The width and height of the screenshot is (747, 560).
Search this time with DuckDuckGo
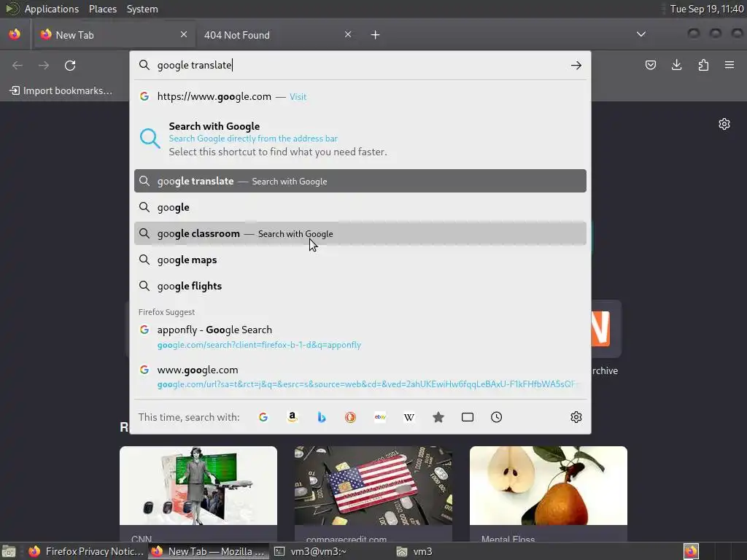coord(351,417)
